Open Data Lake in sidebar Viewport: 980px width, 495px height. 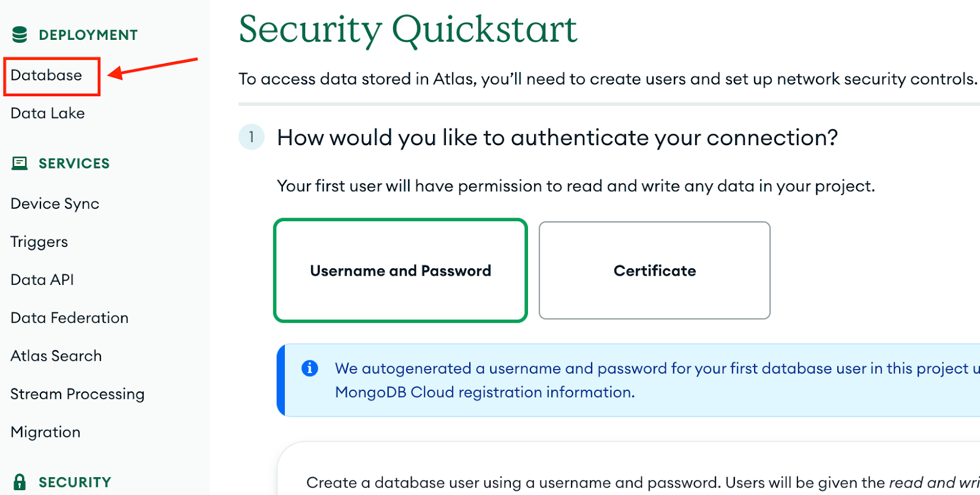48,113
